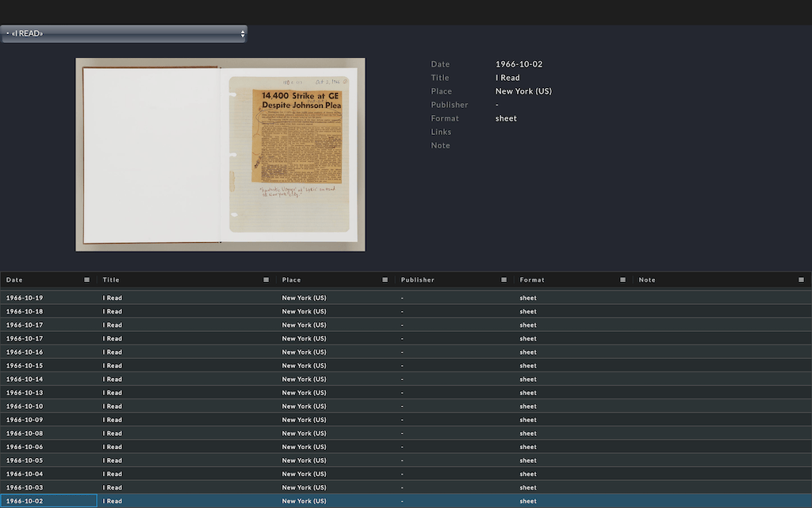Click the selected 1966-10-02 date cell
Image resolution: width=812 pixels, height=508 pixels.
click(48, 501)
